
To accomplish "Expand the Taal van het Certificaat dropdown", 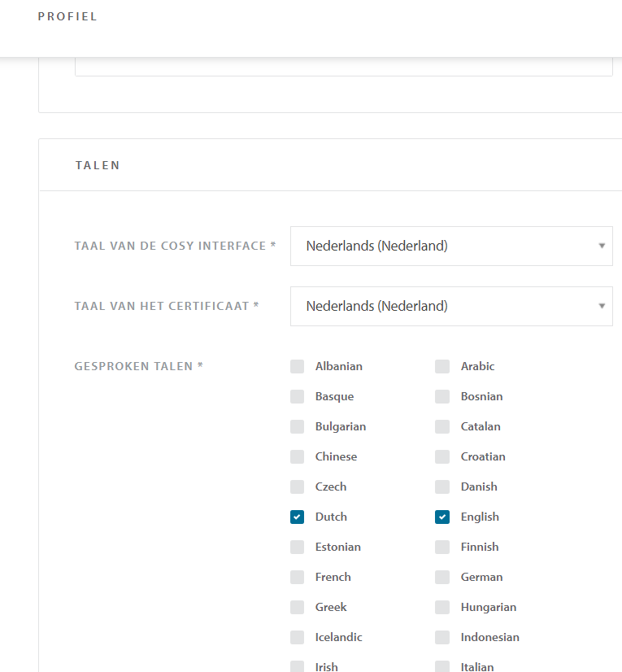I will [x=450, y=306].
